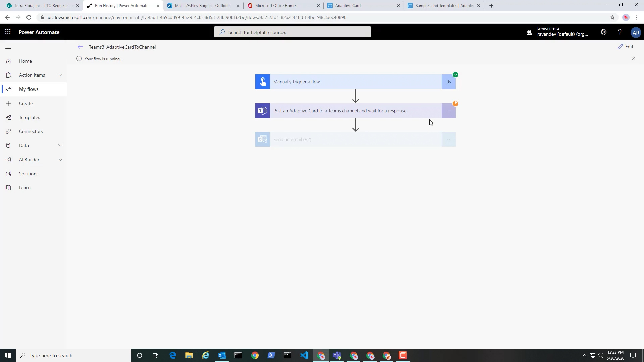Click the Connectors plug icon
The image size is (644, 362).
[8, 131]
